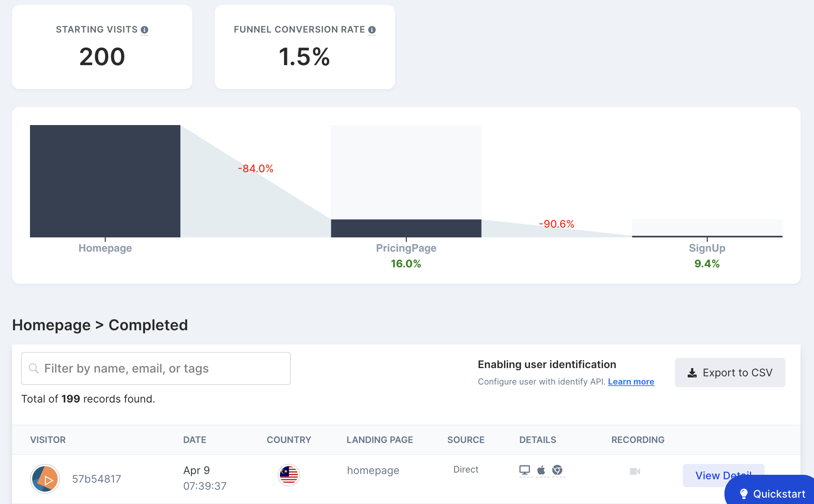Click the Malaysia country flag icon
The image size is (814, 504).
click(289, 475)
